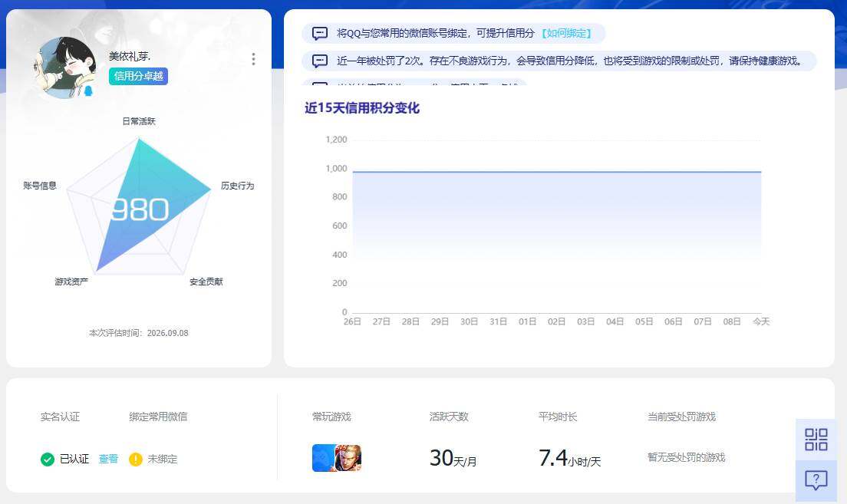Click the 平均时长 header

pyautogui.click(x=558, y=417)
